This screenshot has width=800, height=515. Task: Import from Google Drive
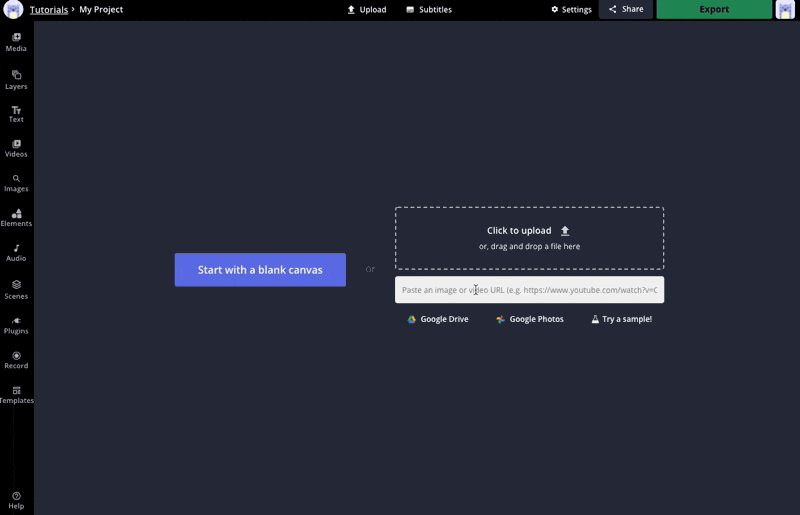[x=438, y=319]
